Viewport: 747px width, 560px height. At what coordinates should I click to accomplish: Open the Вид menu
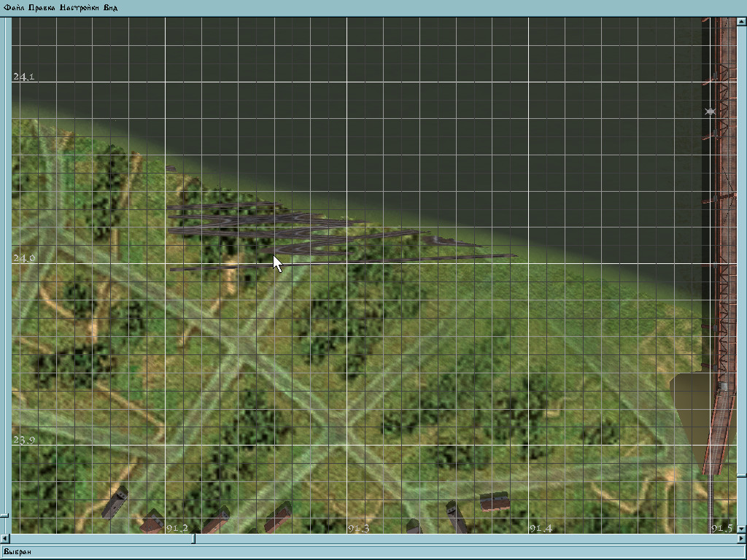[x=111, y=7]
